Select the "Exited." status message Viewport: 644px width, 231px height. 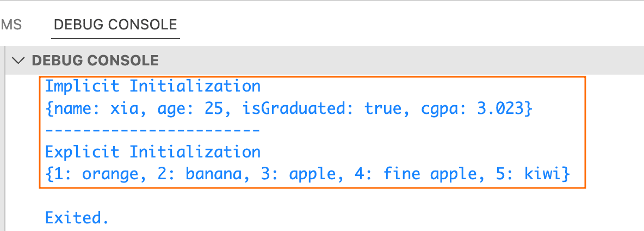[77, 218]
